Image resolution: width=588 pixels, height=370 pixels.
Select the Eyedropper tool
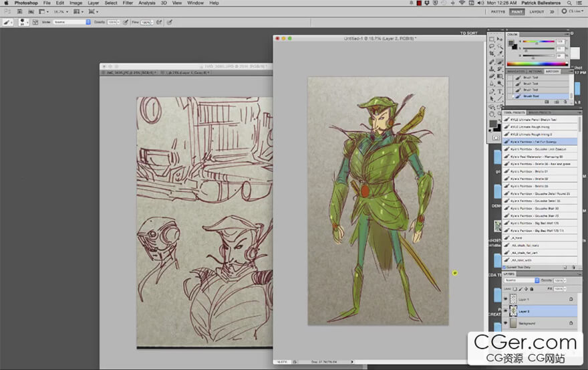pos(500,54)
